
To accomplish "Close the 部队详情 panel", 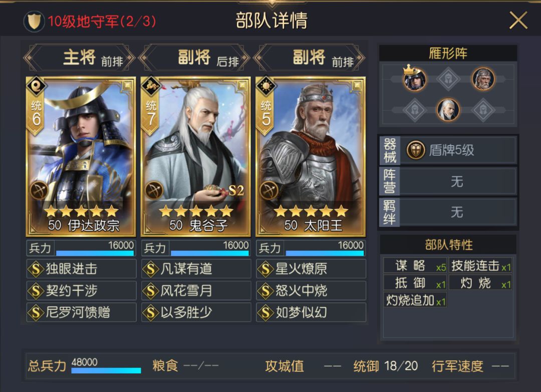I will tap(518, 21).
